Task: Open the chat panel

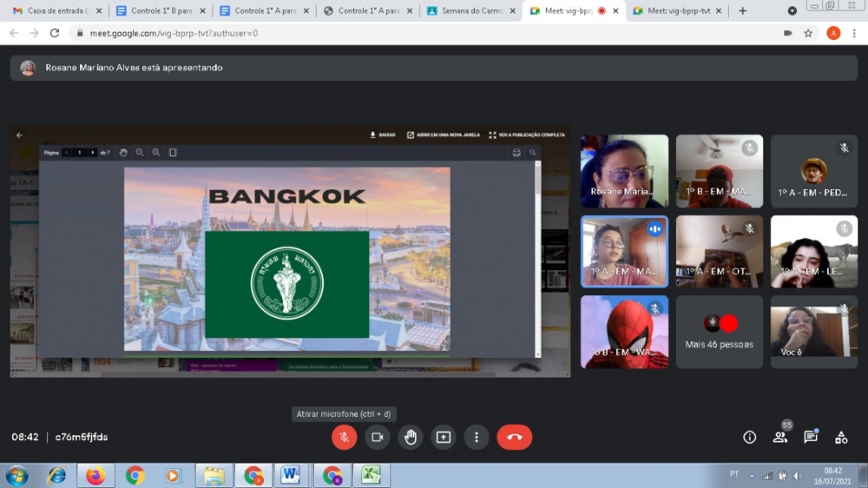Action: (x=811, y=437)
